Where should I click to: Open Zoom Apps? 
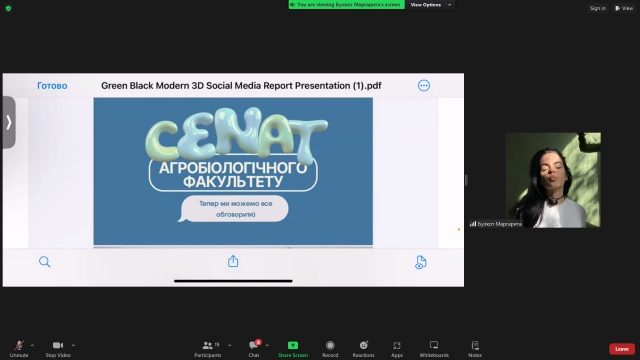(x=397, y=349)
